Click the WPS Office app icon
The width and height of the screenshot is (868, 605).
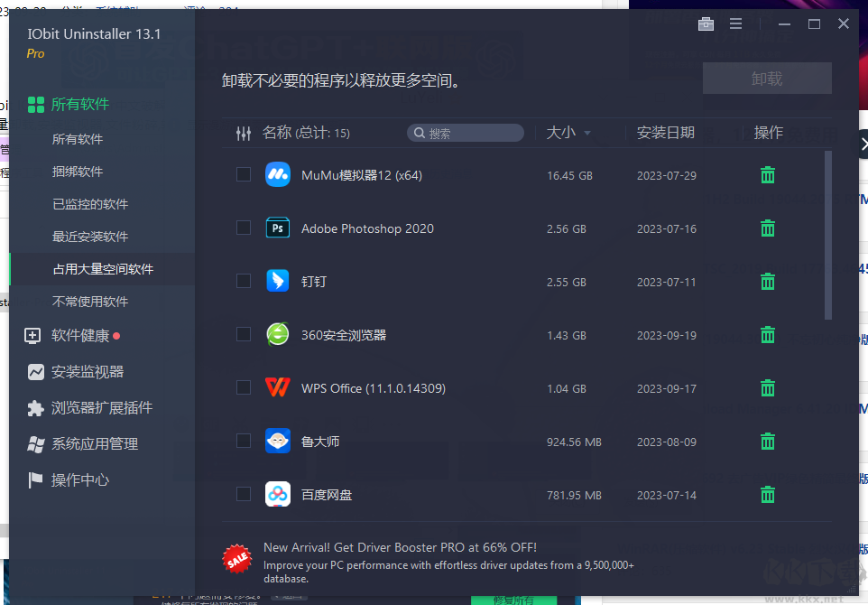coord(278,387)
